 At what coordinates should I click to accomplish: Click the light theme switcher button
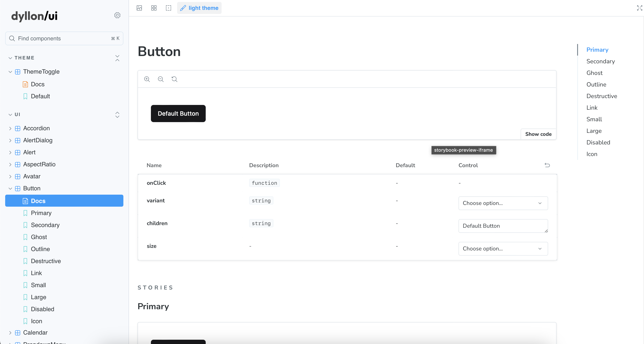(199, 8)
